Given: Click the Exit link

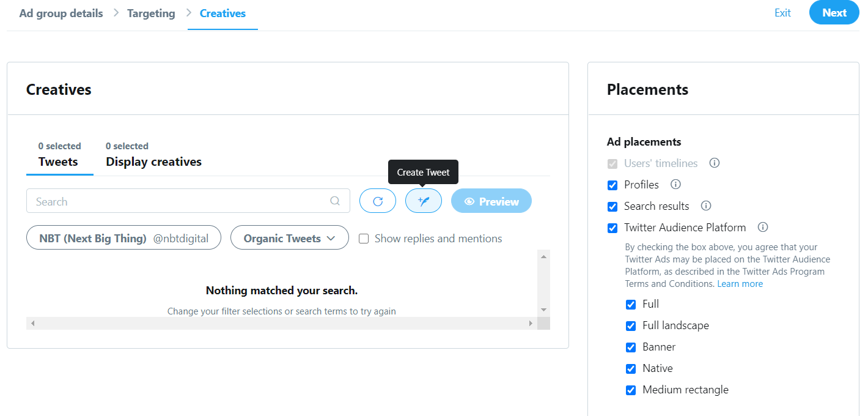Looking at the screenshot, I should click(782, 13).
